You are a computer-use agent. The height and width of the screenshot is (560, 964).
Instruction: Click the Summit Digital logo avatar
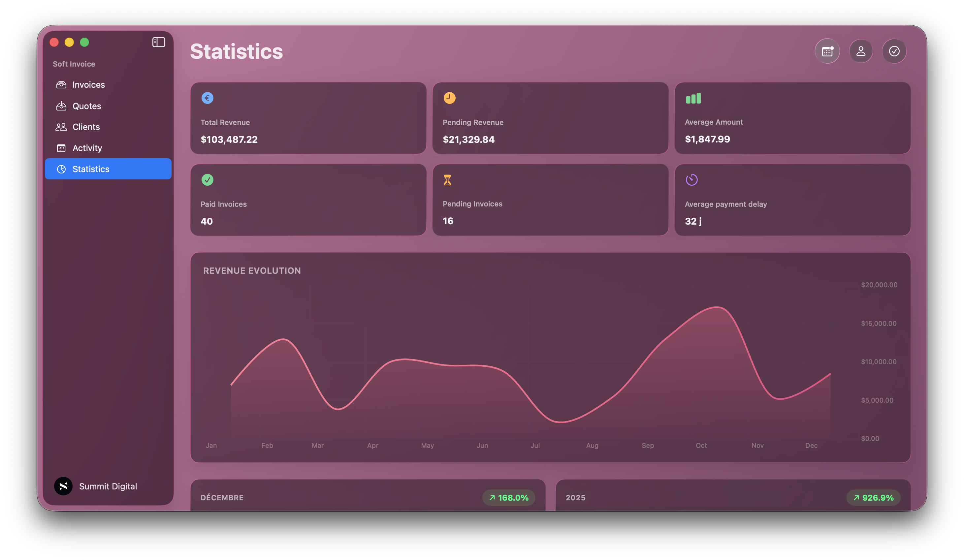point(63,486)
